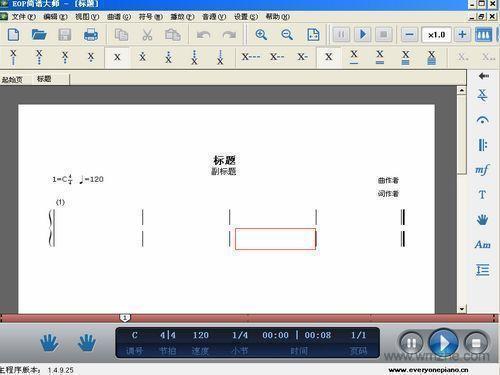Select the scissors cut icon

pyautogui.click(x=147, y=35)
